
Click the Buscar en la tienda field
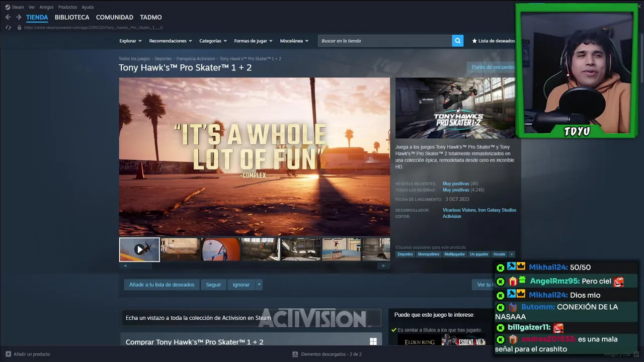[x=385, y=41]
